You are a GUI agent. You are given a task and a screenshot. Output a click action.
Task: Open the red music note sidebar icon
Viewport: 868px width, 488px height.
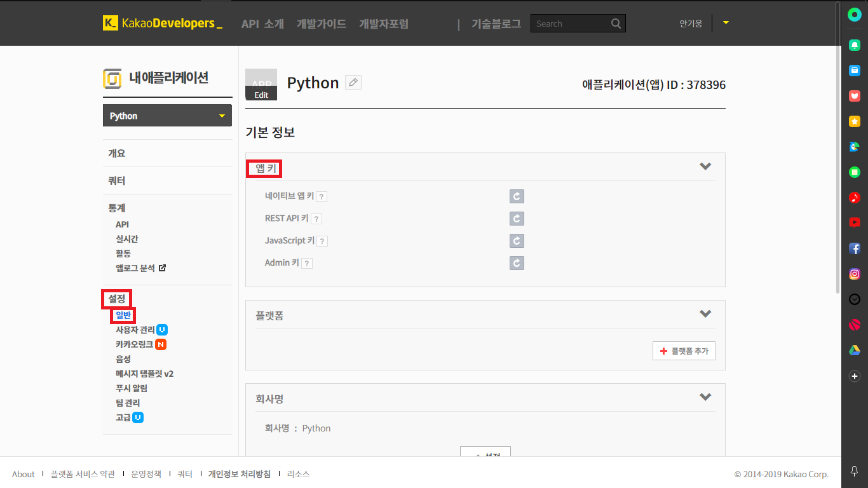(855, 197)
